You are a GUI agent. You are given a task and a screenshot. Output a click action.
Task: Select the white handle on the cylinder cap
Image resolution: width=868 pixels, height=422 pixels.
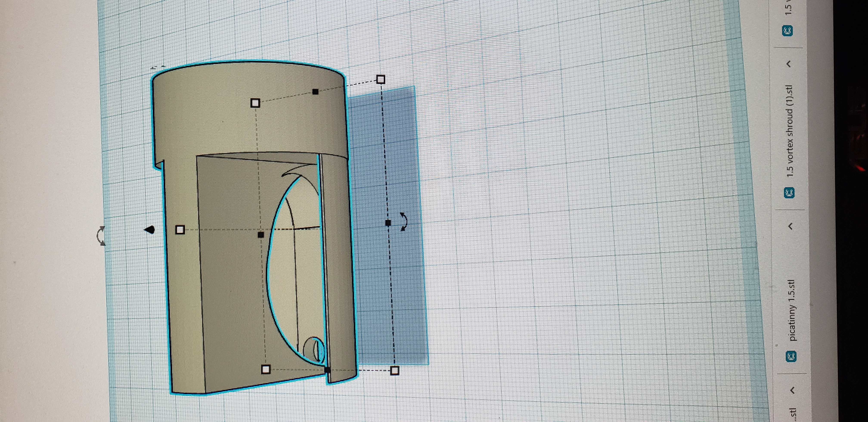click(255, 103)
